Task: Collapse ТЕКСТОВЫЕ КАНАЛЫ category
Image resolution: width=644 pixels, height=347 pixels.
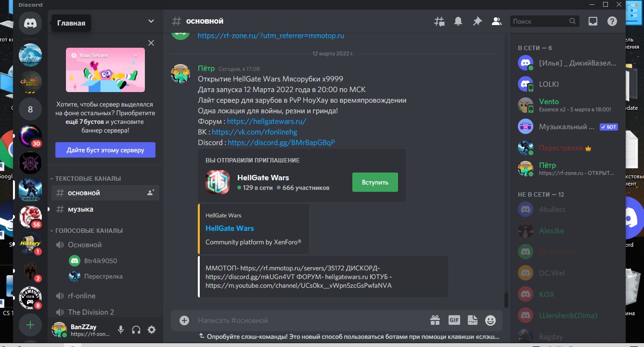Action: click(x=87, y=178)
